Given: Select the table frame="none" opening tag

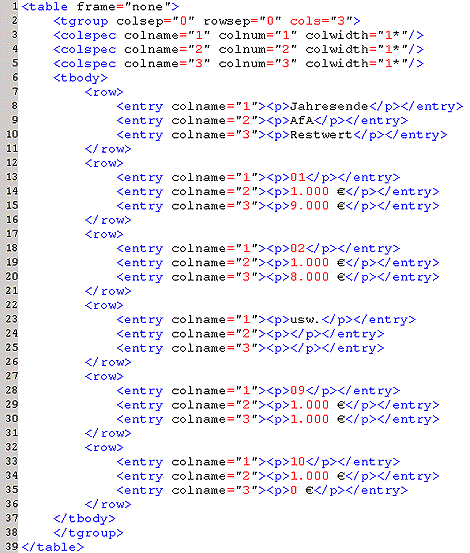Looking at the screenshot, I should coord(100,7).
